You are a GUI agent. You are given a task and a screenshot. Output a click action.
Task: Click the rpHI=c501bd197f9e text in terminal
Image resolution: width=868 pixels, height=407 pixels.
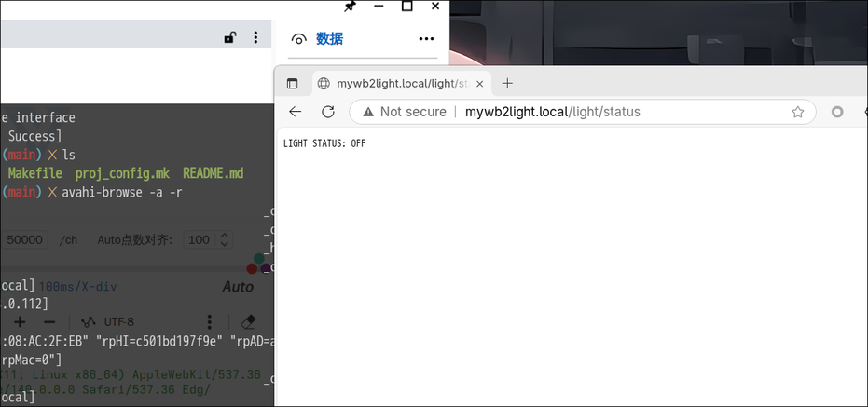click(x=159, y=343)
